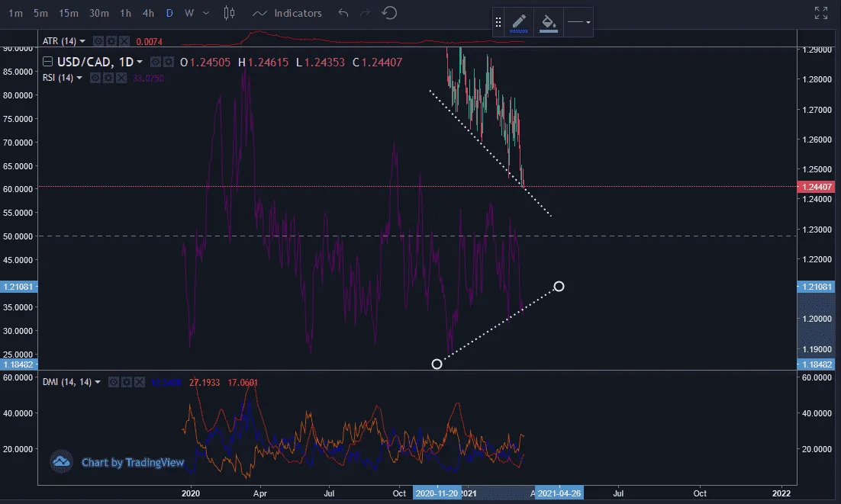
Task: Open DMI indicator settings gear
Action: (127, 383)
